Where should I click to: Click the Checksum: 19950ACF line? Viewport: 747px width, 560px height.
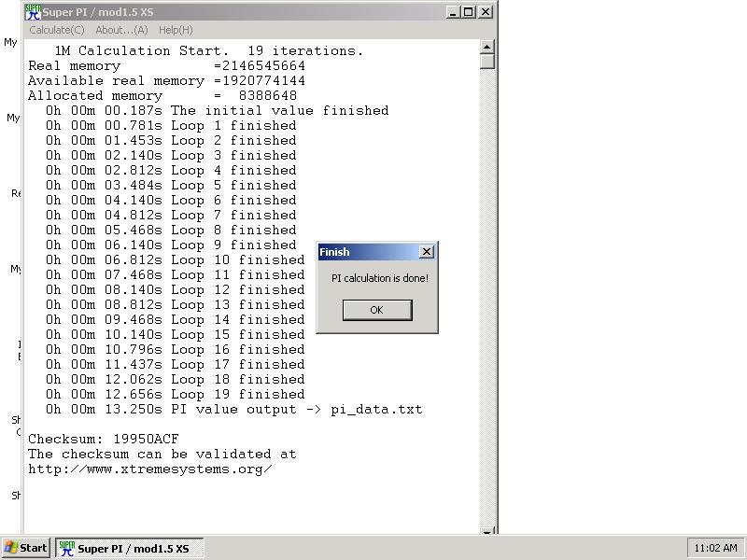104,439
